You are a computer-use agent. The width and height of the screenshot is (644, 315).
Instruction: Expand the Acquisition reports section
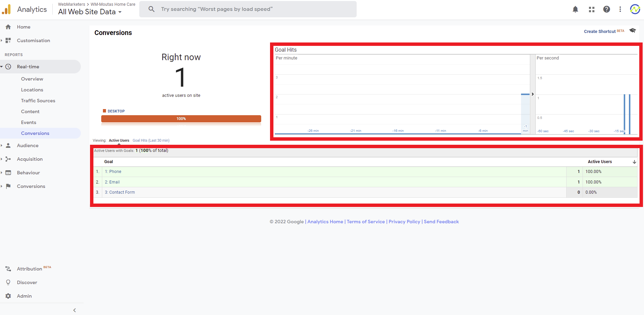coord(30,159)
